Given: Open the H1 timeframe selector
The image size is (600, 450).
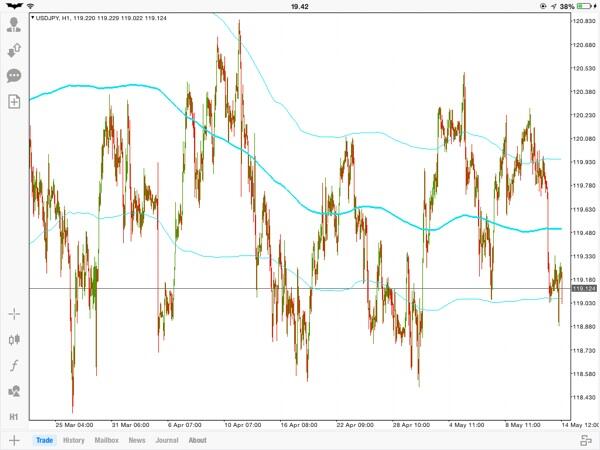Looking at the screenshot, I should [14, 417].
